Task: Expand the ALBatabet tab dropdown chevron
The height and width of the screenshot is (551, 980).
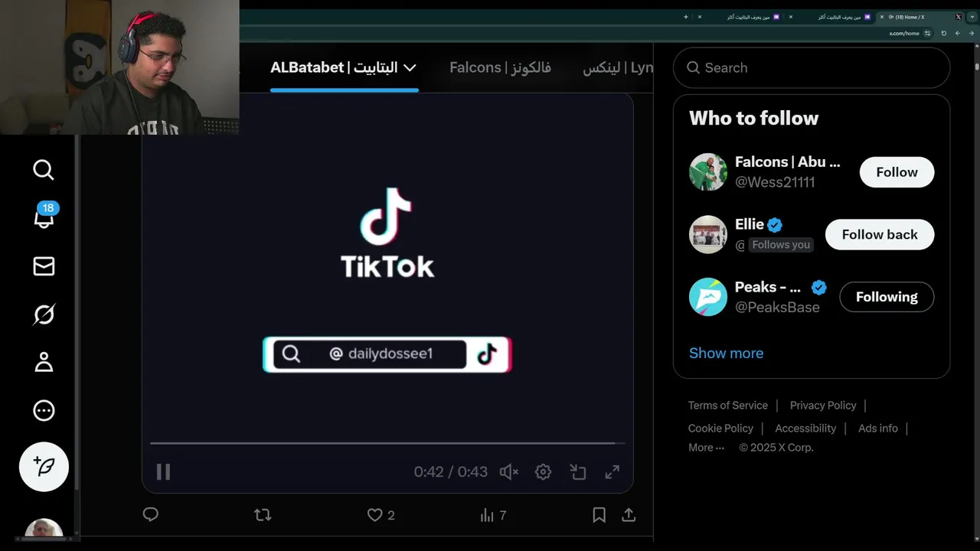Action: pyautogui.click(x=410, y=67)
